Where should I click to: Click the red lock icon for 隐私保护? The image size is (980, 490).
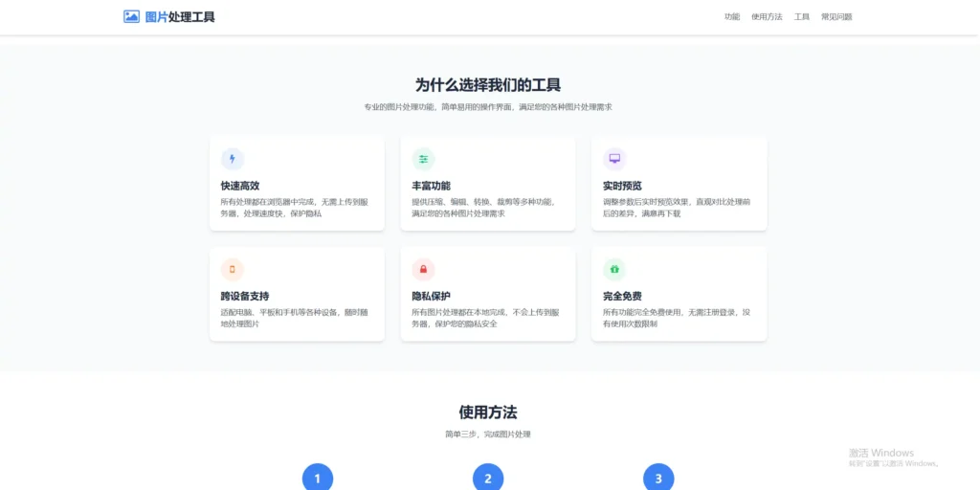click(423, 269)
